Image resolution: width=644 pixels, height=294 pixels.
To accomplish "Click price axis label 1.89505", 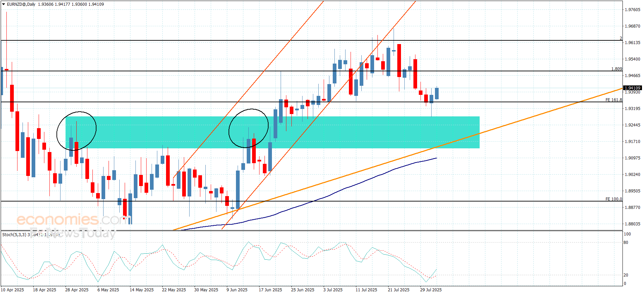I will pos(632,191).
